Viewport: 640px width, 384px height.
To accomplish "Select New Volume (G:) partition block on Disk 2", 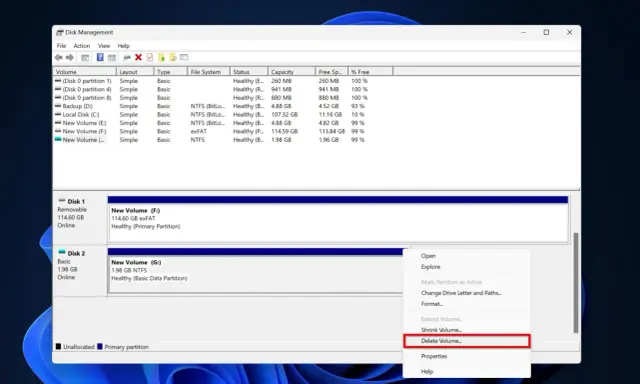I will [256, 270].
